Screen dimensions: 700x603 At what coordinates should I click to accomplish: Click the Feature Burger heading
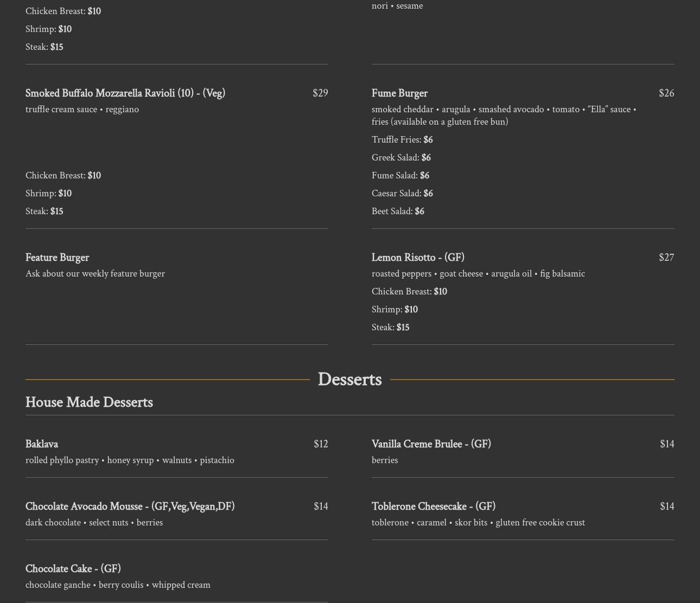coord(57,258)
